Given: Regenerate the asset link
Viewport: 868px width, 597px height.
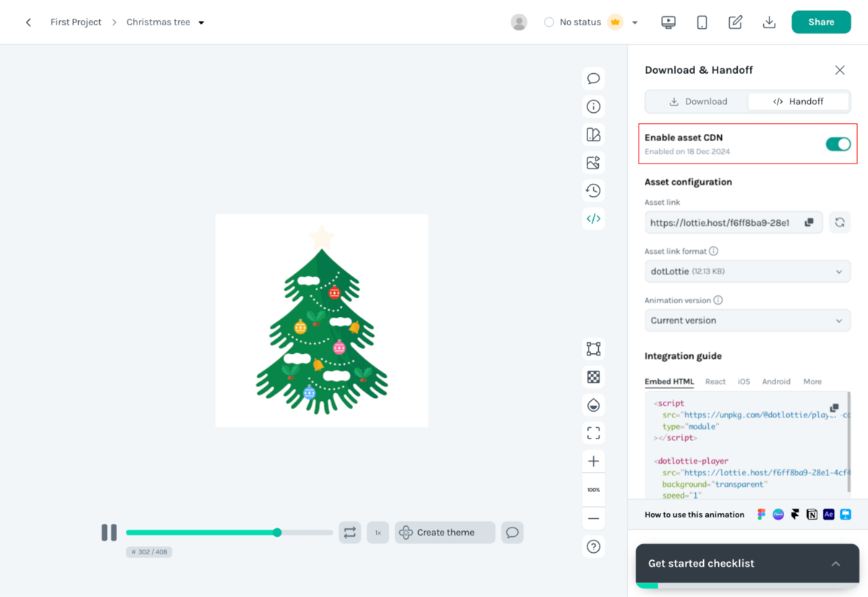Looking at the screenshot, I should click(x=839, y=223).
